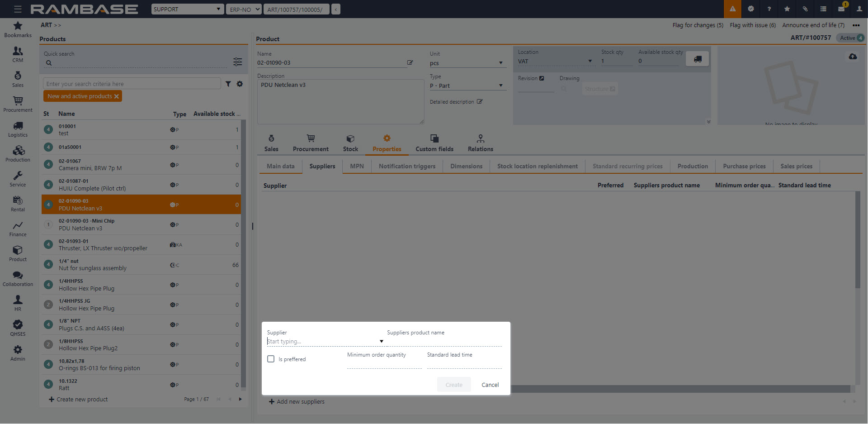Check the Is preffered checkbox

coord(271,359)
